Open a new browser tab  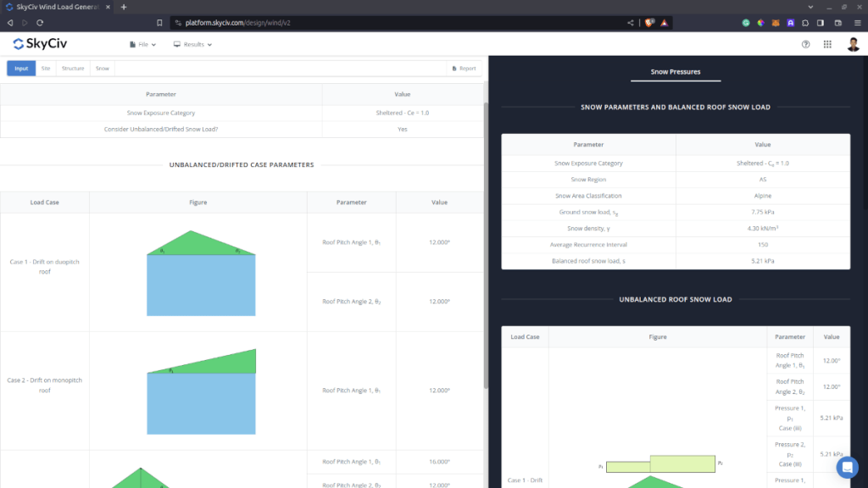[x=124, y=7]
